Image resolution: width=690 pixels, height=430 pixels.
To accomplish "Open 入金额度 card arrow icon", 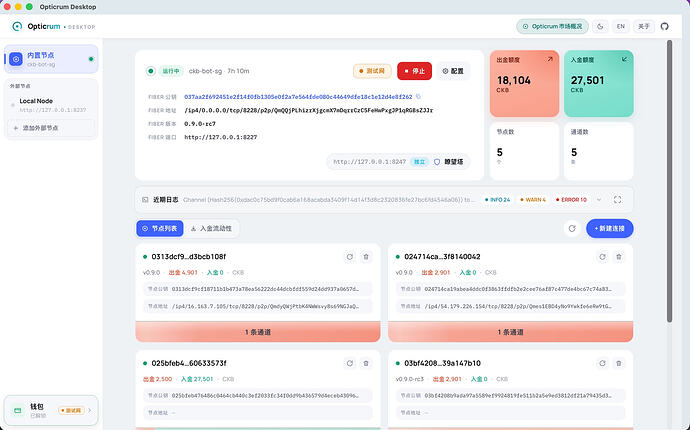I will (624, 59).
